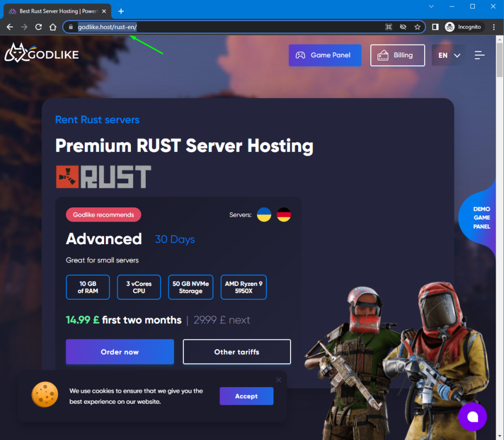504x440 pixels.
Task: Accept the cookie notice
Action: coord(246,396)
